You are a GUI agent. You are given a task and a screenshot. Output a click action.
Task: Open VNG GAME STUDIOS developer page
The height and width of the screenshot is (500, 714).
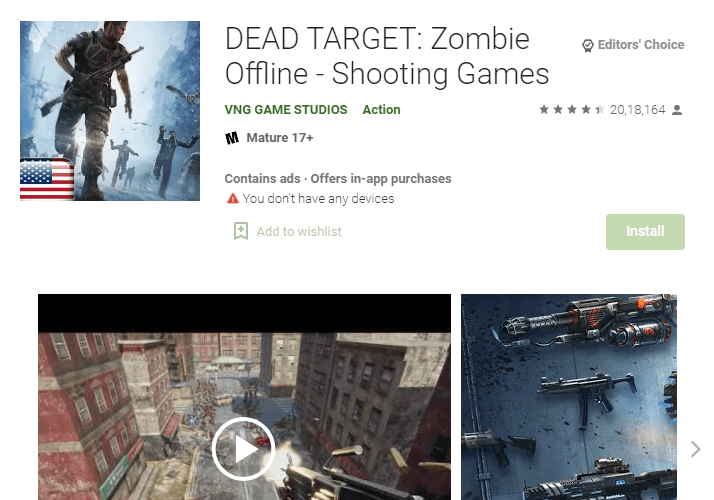coord(286,110)
